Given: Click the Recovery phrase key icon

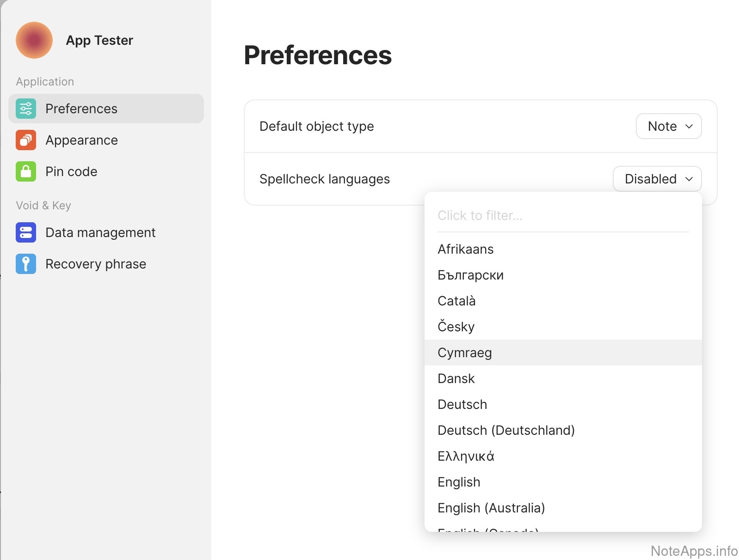Looking at the screenshot, I should [x=26, y=264].
